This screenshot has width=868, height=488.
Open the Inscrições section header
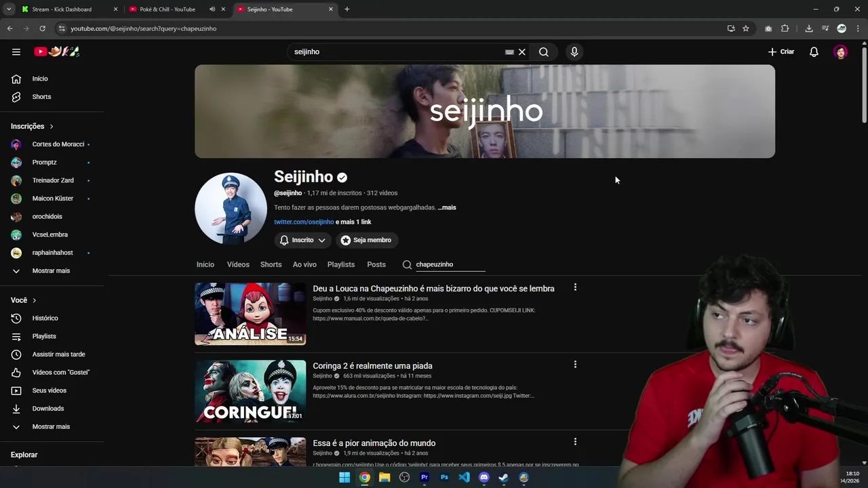click(32, 126)
